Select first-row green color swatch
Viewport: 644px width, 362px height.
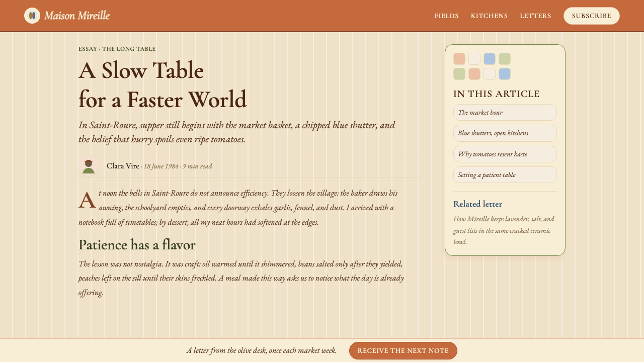point(505,59)
